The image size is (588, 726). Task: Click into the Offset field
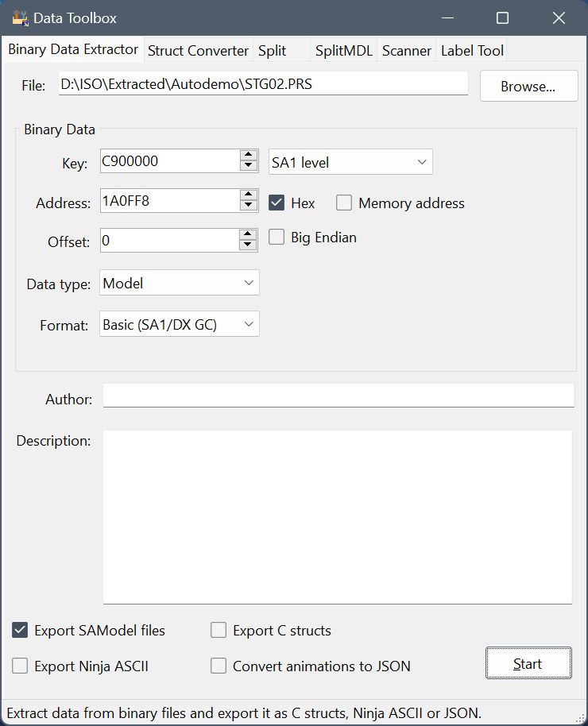click(169, 241)
